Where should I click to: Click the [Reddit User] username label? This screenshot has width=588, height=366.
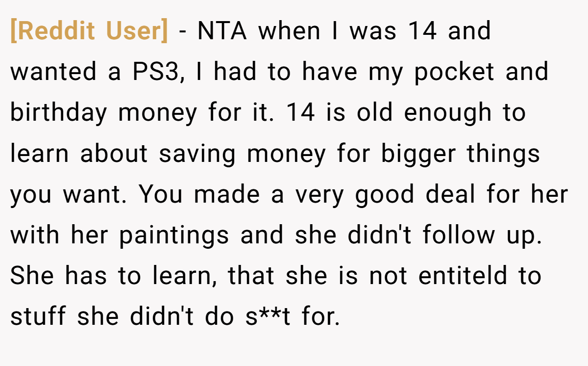(x=89, y=32)
